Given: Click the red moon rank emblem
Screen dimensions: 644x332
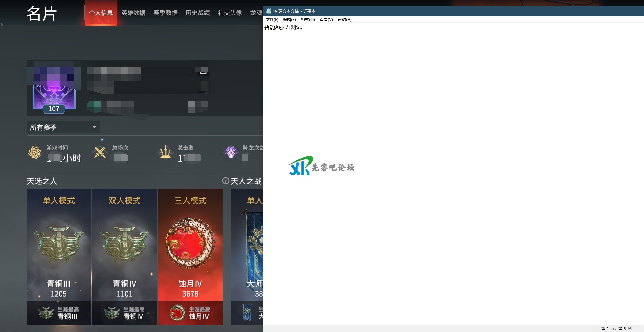Looking at the screenshot, I should [x=190, y=243].
